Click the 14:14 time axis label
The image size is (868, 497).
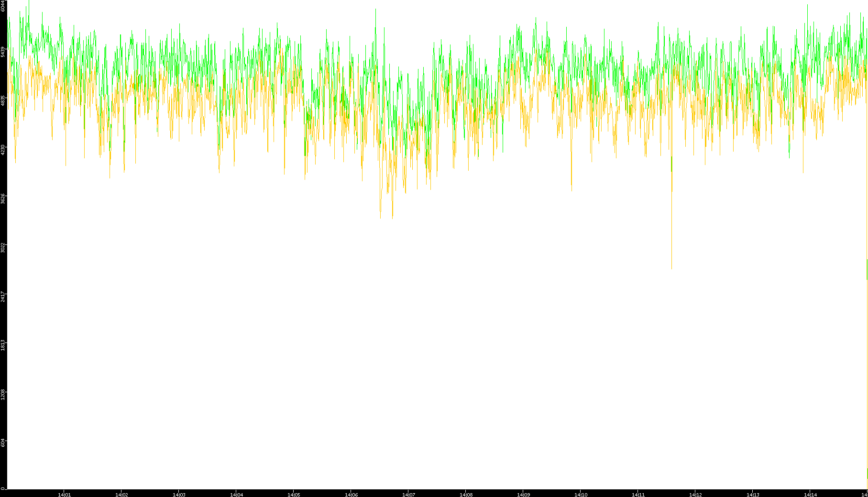point(810,494)
